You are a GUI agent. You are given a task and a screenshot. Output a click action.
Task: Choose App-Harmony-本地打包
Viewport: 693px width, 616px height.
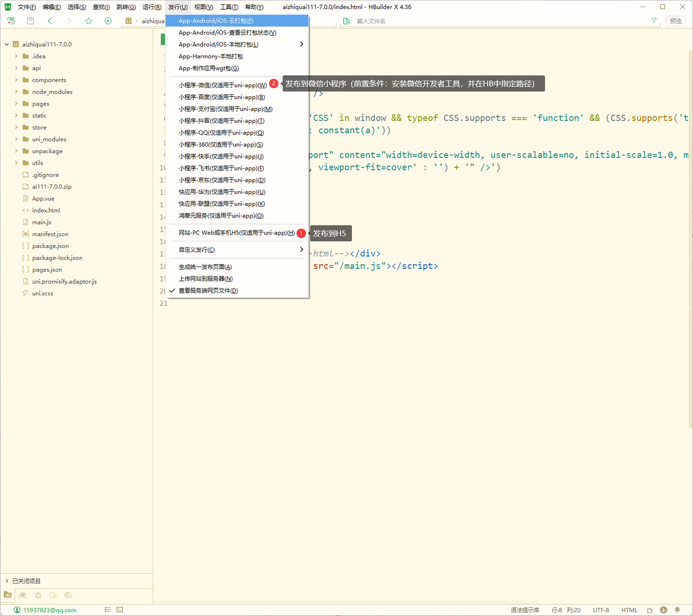tap(237, 56)
